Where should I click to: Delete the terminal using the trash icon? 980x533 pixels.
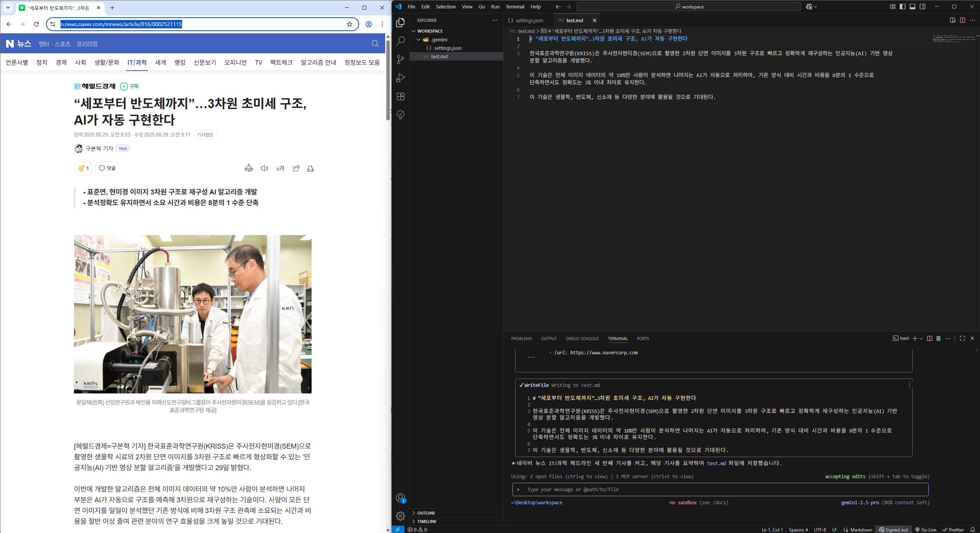tap(938, 338)
